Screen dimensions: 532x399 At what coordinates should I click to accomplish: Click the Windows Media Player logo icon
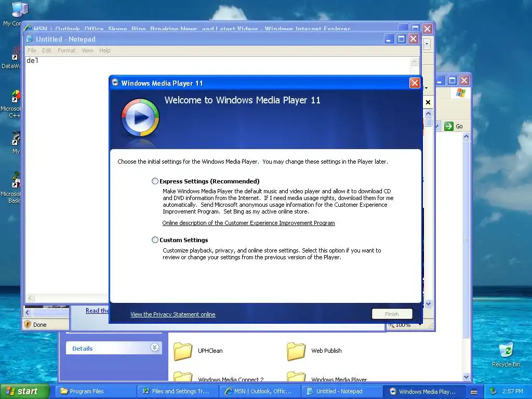140,118
